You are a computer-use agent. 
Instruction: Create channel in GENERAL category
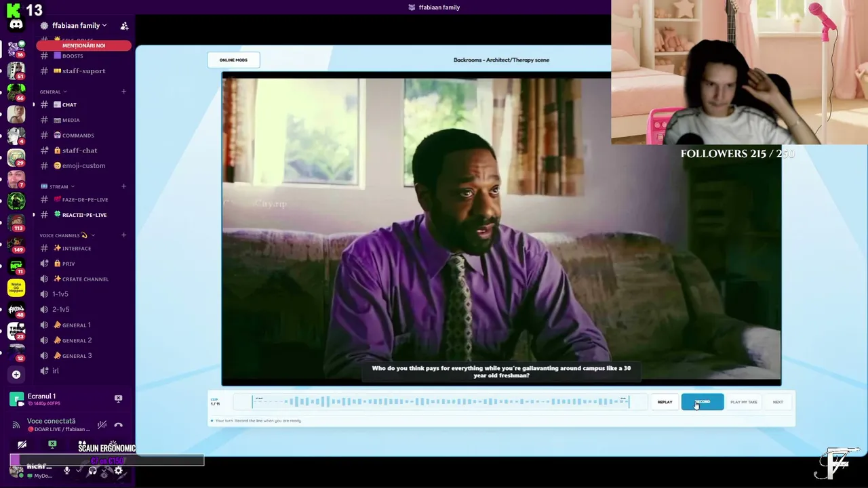click(x=123, y=91)
